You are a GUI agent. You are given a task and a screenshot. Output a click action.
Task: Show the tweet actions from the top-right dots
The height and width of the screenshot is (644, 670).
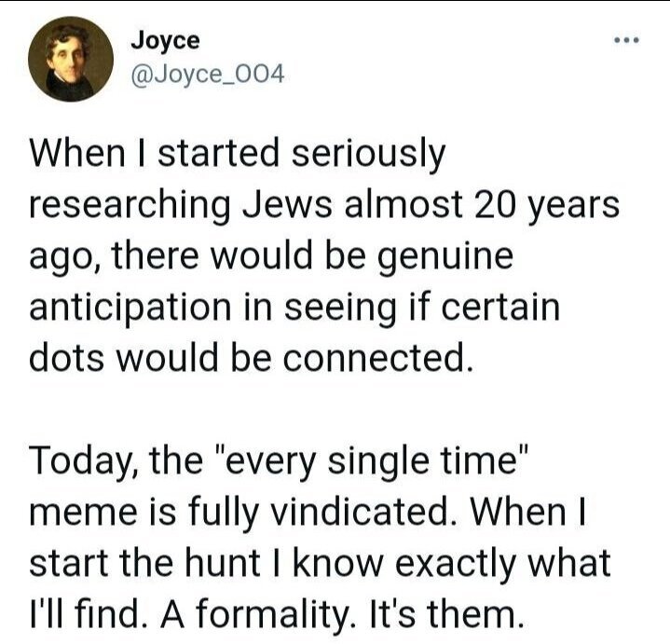tap(626, 41)
